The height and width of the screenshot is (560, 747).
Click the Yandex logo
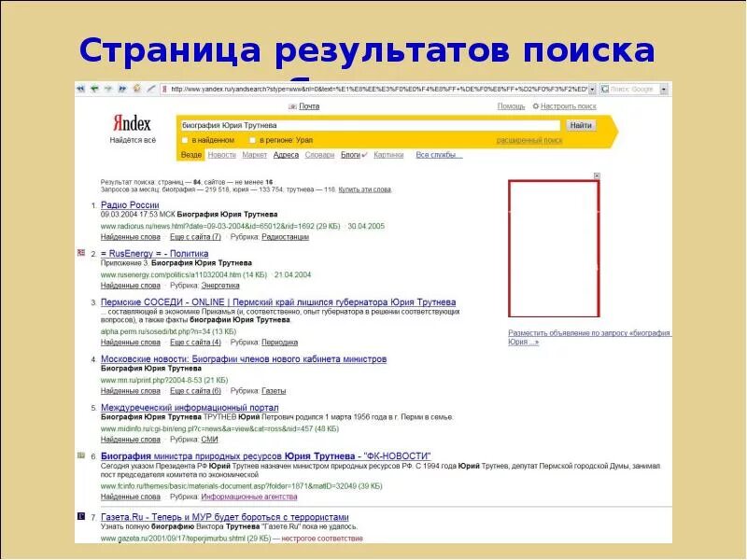132,123
